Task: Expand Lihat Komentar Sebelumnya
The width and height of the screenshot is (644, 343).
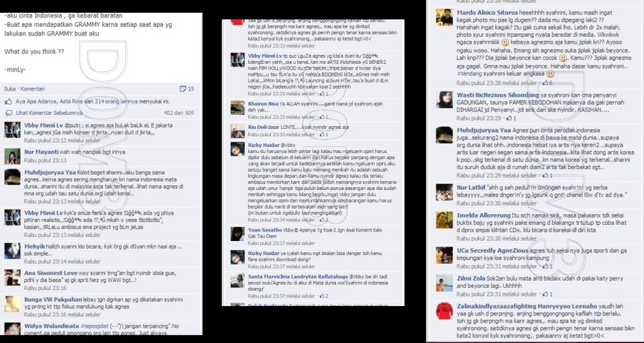Action: [49, 113]
